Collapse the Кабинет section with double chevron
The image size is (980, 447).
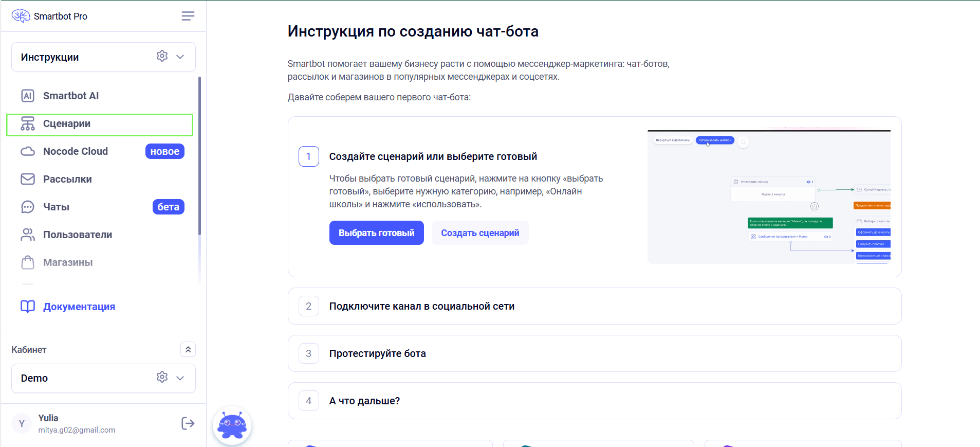188,350
